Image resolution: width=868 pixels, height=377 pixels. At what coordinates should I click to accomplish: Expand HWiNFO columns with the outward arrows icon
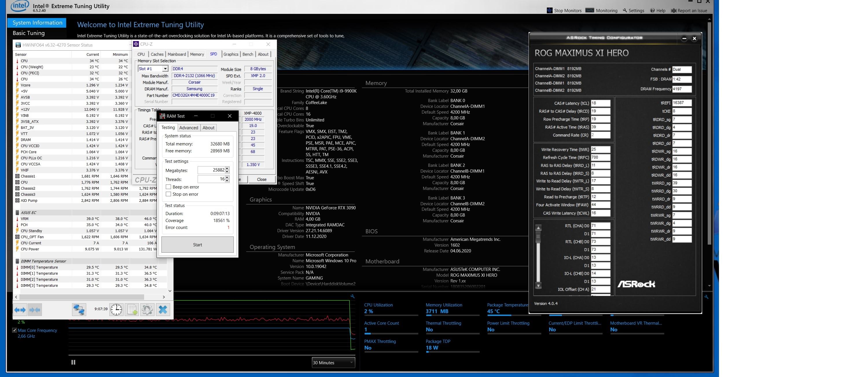(20, 310)
